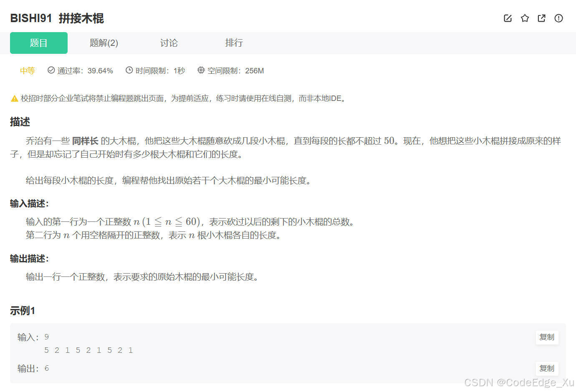Viewport: 576px width, 392px height.
Task: Open the edit/feedback icon next to the title
Action: [508, 18]
